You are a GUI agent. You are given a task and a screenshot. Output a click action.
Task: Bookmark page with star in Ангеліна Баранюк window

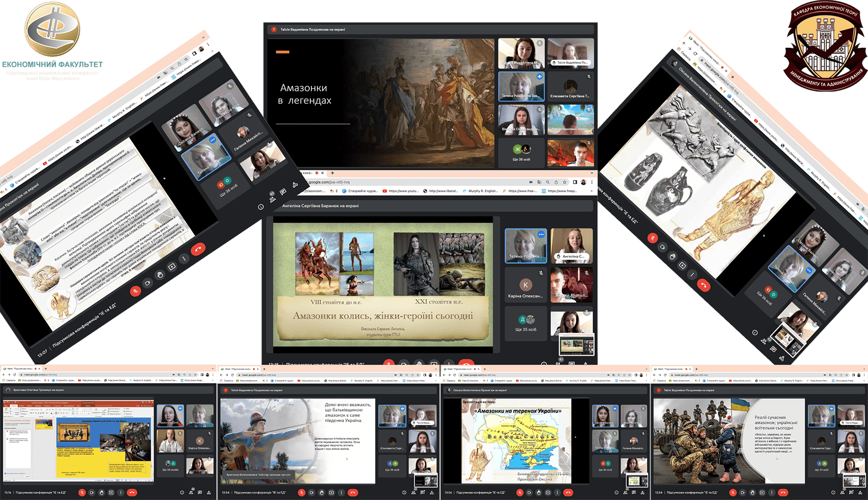click(x=565, y=182)
